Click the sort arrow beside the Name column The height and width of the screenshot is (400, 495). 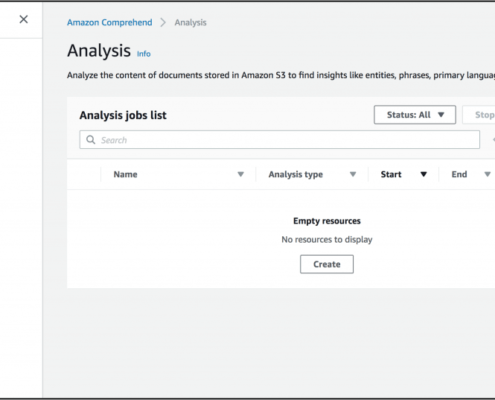[241, 174]
